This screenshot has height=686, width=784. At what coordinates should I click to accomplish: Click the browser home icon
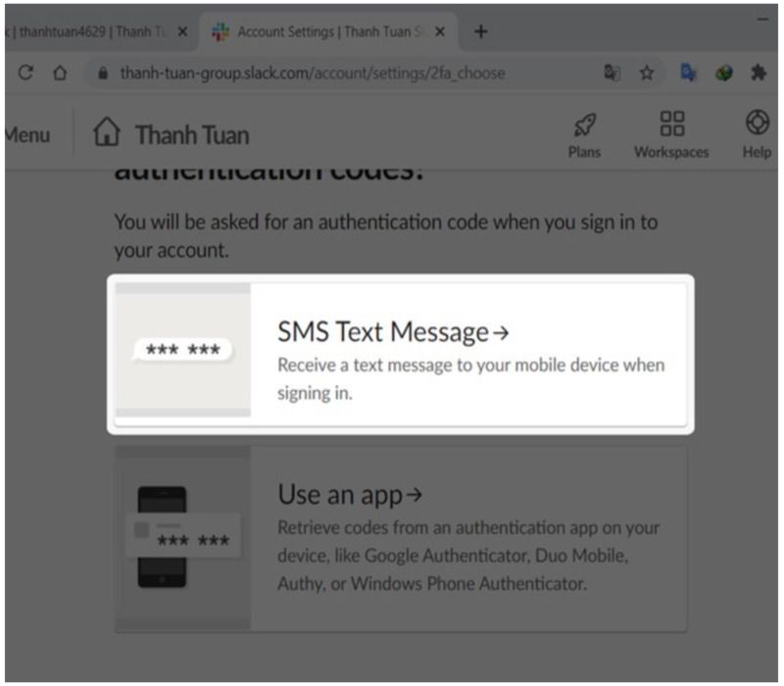[60, 73]
